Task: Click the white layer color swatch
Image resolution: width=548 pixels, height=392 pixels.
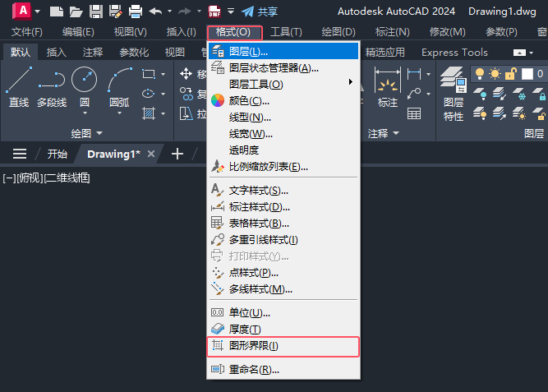Action: (527, 74)
